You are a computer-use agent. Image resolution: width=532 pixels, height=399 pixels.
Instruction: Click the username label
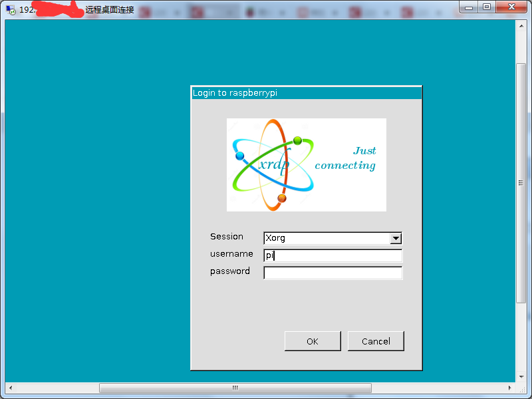231,254
